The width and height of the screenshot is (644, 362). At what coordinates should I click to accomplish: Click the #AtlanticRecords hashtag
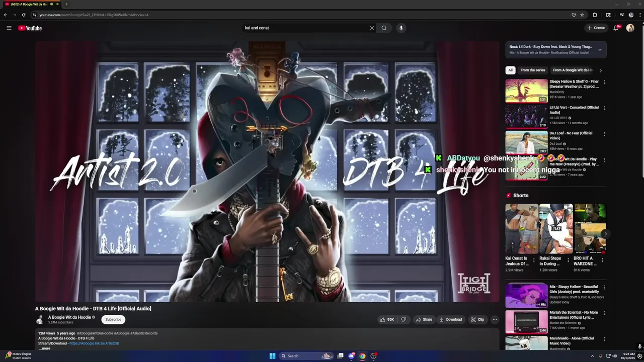click(144, 333)
